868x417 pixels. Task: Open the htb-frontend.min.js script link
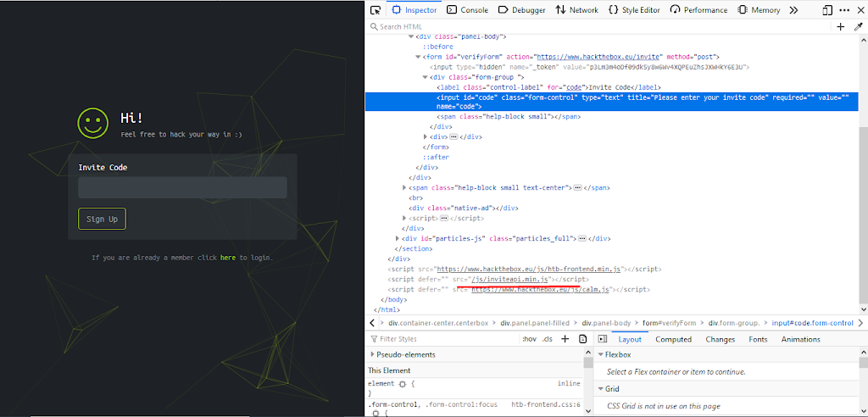coord(529,270)
